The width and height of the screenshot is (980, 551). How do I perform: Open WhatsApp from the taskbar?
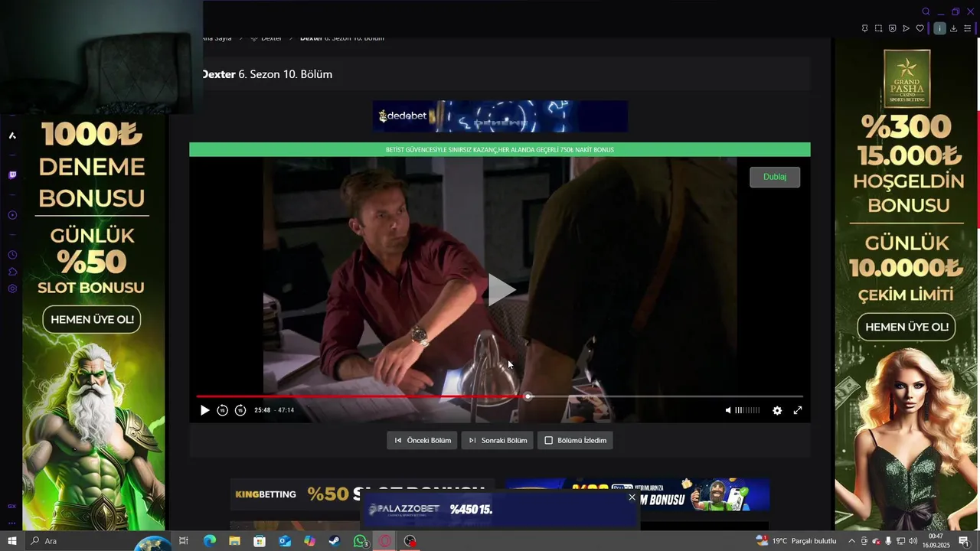(x=360, y=541)
